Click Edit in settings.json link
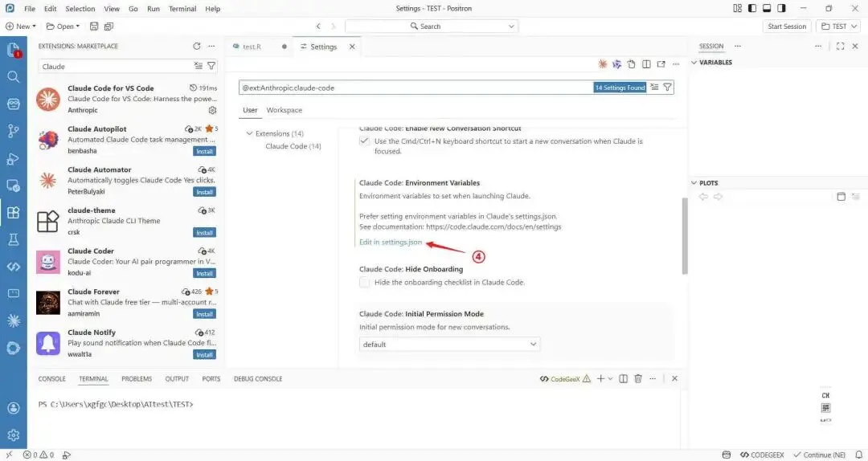Screen dimensions: 868x461 (391, 242)
